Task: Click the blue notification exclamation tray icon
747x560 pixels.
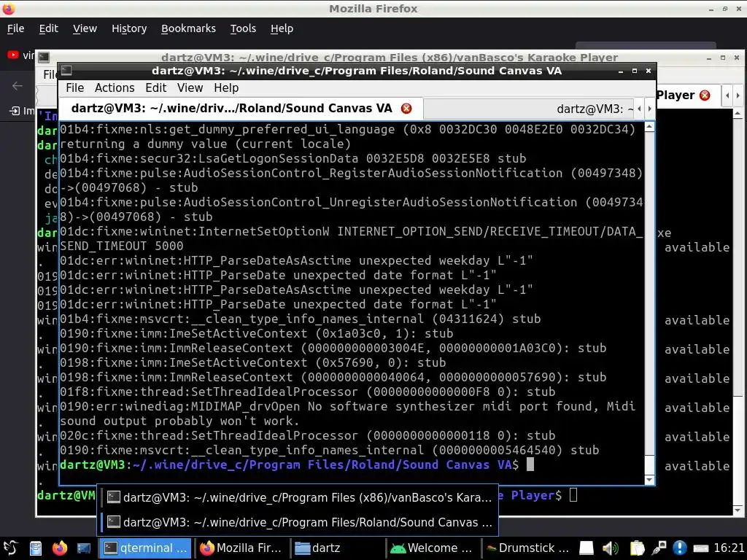Action: 680,548
